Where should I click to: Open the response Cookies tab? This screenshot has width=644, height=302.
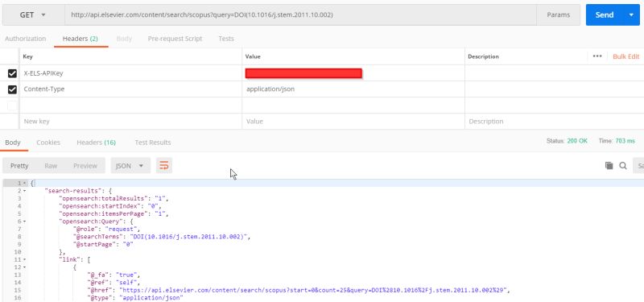(x=48, y=143)
